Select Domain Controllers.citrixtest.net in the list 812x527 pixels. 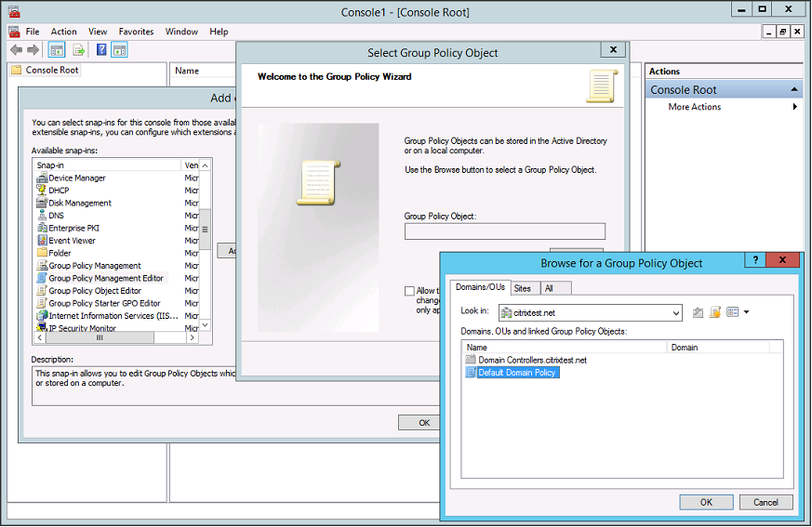click(531, 360)
